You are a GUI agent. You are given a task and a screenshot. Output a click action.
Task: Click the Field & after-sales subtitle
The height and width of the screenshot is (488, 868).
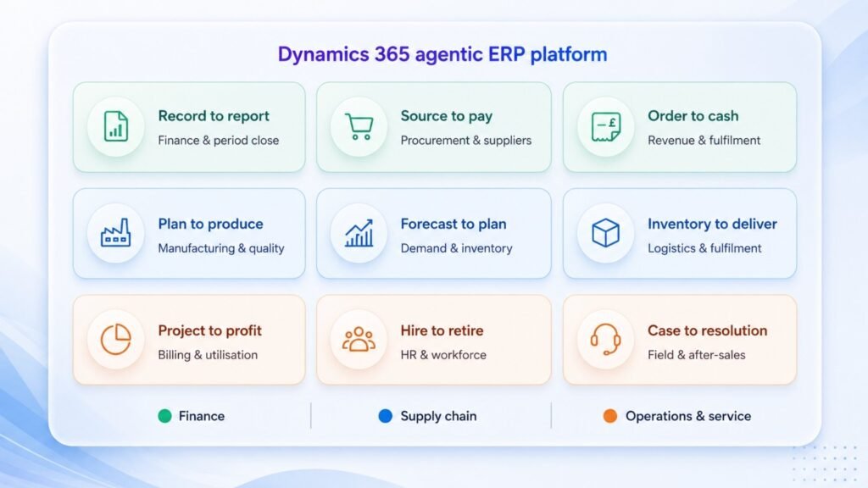[697, 355]
